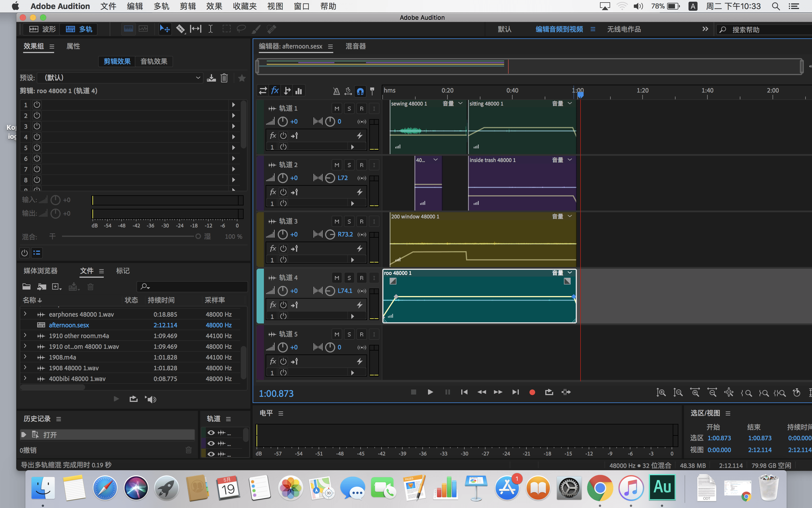Open volume dropdown on roo 48000 1 clip
The height and width of the screenshot is (508, 812).
coord(570,273)
